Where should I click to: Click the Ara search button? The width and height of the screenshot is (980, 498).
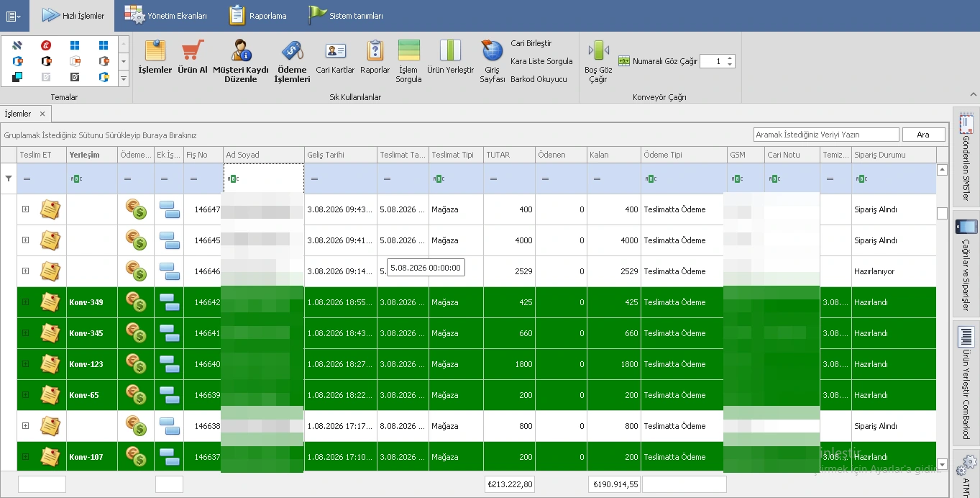click(923, 135)
